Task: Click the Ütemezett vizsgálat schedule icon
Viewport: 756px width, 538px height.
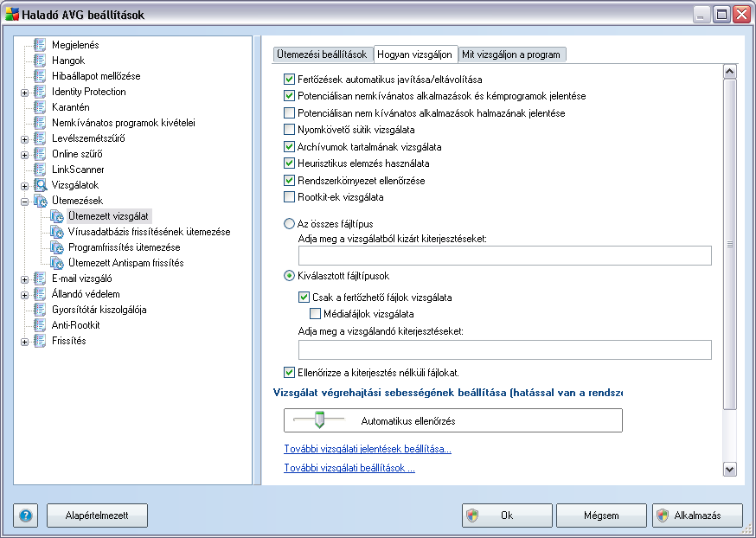Action: tap(57, 216)
